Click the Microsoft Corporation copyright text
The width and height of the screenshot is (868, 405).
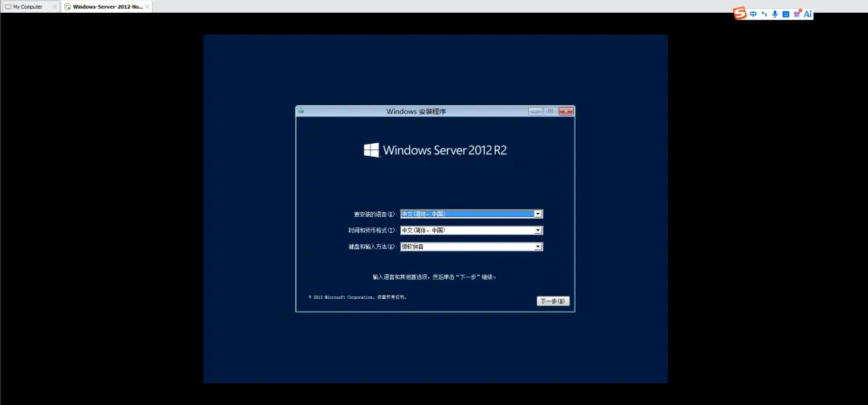(358, 297)
